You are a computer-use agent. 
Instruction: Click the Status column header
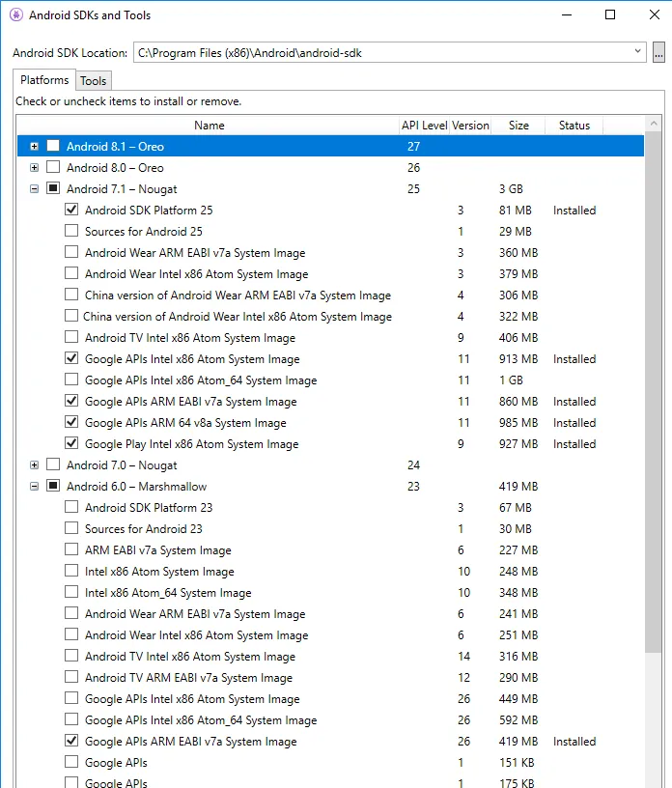(574, 126)
